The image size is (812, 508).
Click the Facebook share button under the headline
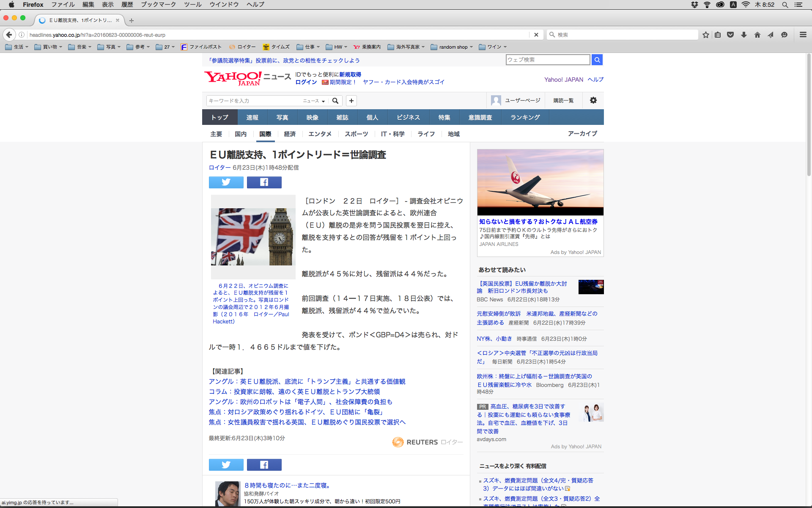264,182
